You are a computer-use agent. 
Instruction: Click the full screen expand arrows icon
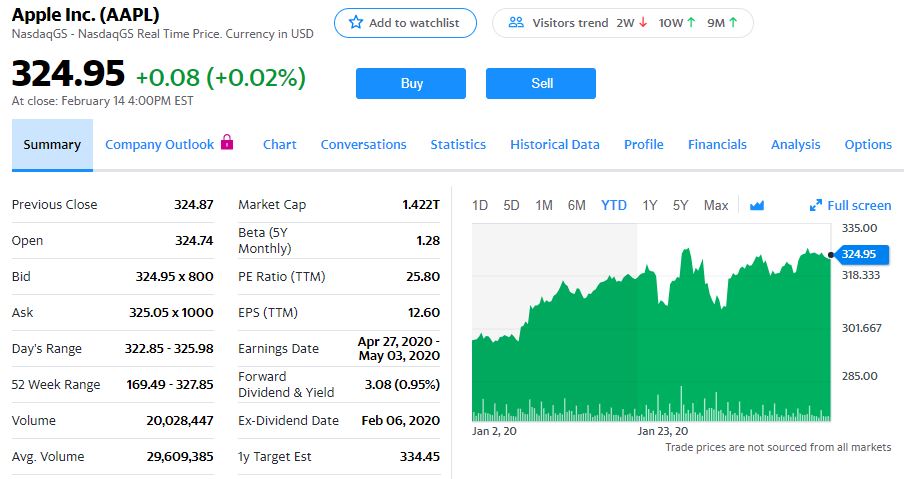pyautogui.click(x=815, y=205)
